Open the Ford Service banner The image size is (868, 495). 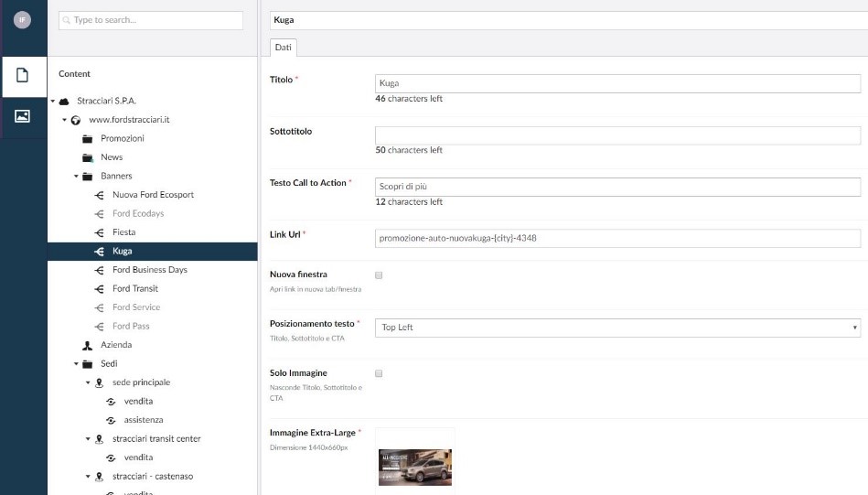136,307
